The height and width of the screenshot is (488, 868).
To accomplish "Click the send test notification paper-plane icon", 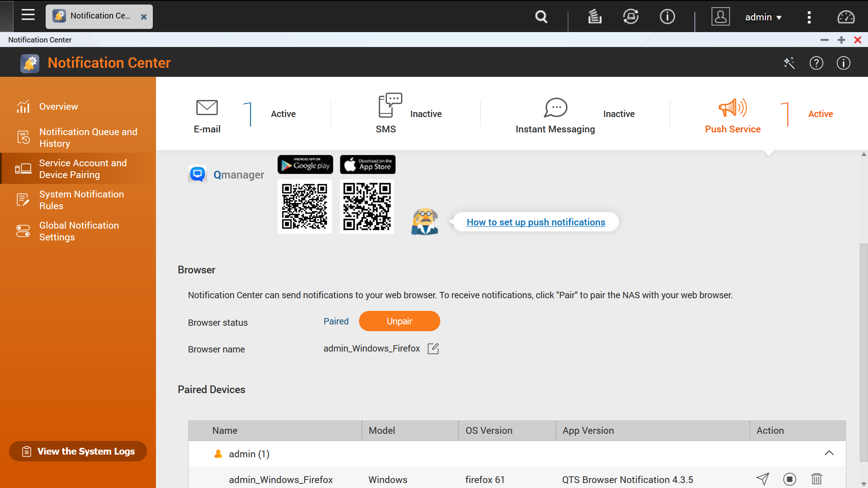I will click(x=763, y=479).
